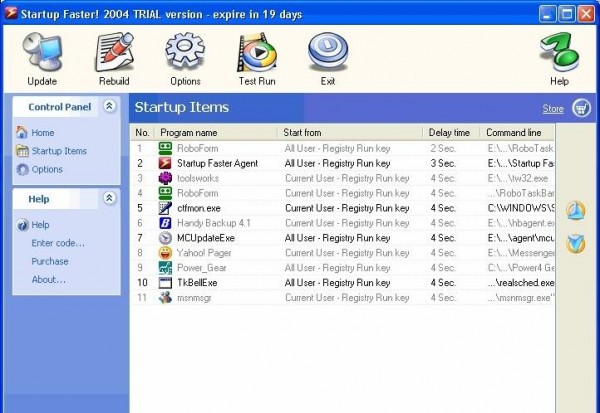
Task: Open the Options sidebar link
Action: tap(47, 169)
